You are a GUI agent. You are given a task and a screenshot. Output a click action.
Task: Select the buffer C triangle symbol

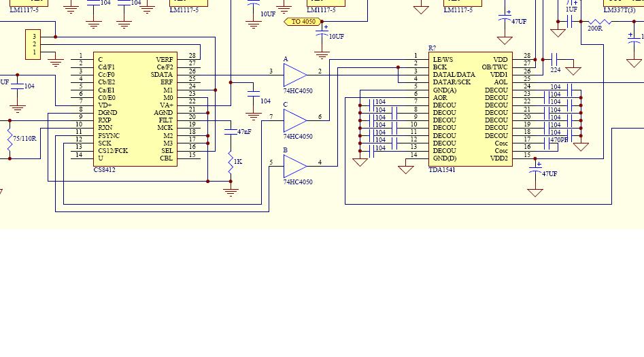(x=295, y=121)
